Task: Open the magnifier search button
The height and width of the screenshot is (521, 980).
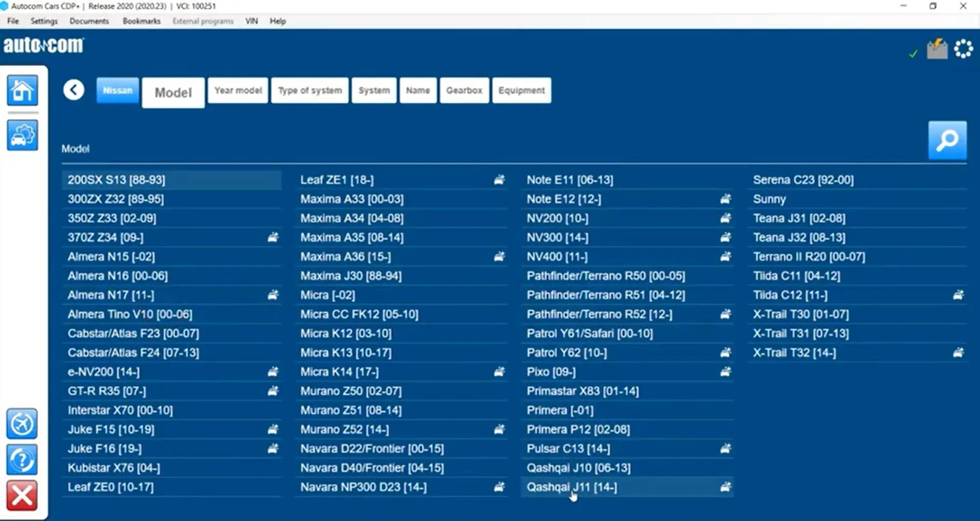Action: coord(947,140)
